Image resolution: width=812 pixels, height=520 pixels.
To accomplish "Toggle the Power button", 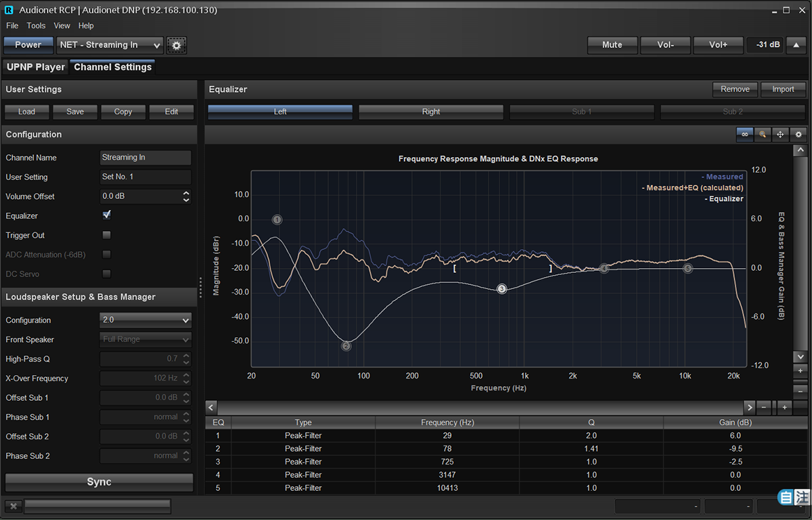I will 28,45.
